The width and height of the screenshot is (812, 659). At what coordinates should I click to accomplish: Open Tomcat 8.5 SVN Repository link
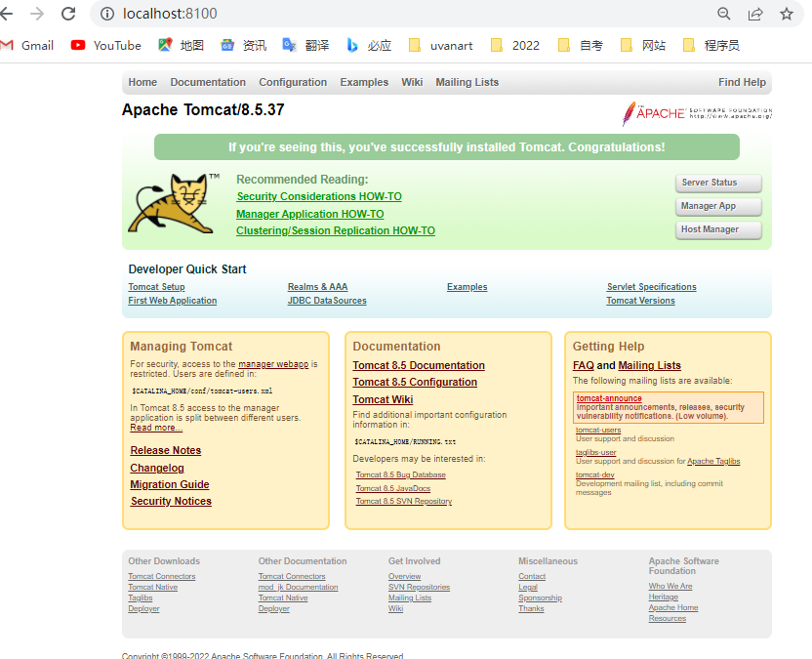(404, 501)
